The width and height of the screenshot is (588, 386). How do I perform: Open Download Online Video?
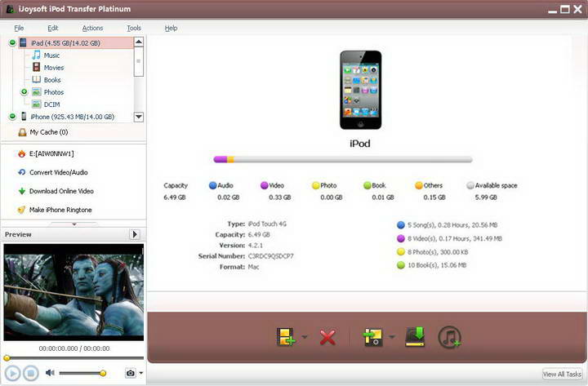coord(61,191)
